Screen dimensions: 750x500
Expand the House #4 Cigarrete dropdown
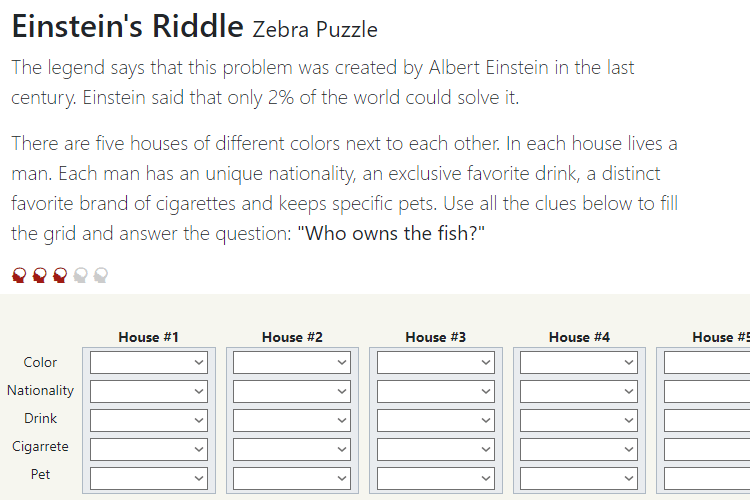tap(579, 449)
